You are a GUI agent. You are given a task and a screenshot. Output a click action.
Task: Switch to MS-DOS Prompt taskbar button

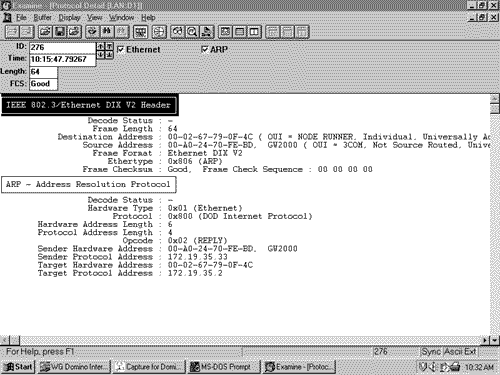point(224,367)
